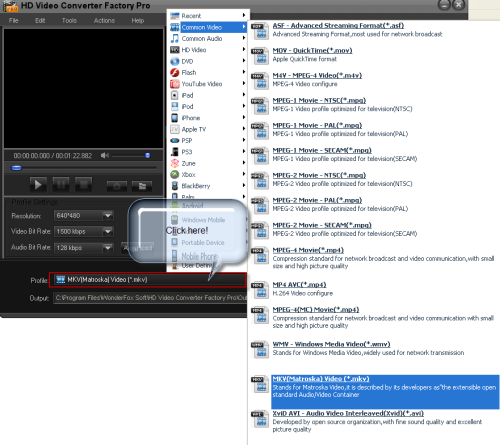Select the Recent category
The image size is (500, 445).
click(208, 16)
